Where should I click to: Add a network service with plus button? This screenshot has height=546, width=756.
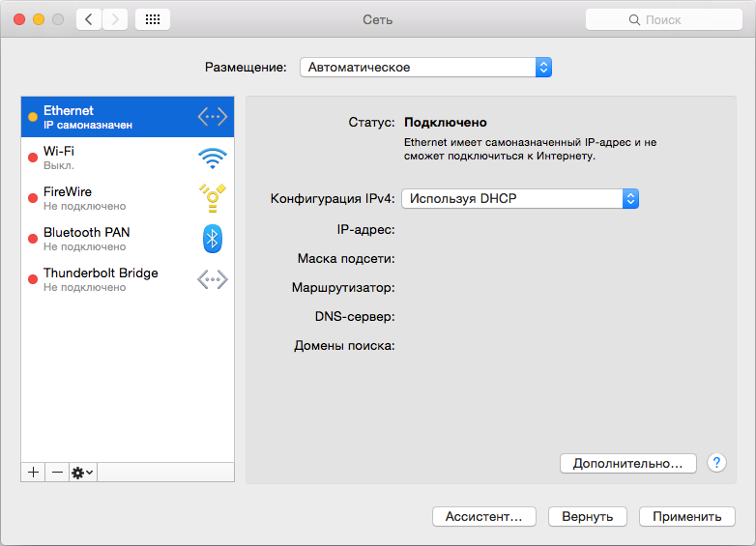pyautogui.click(x=33, y=473)
